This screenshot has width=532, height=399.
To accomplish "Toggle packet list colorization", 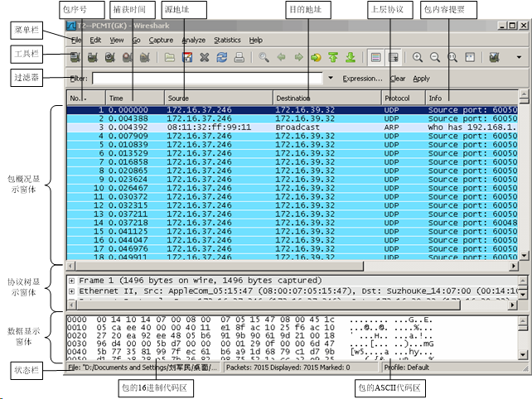I will point(375,57).
